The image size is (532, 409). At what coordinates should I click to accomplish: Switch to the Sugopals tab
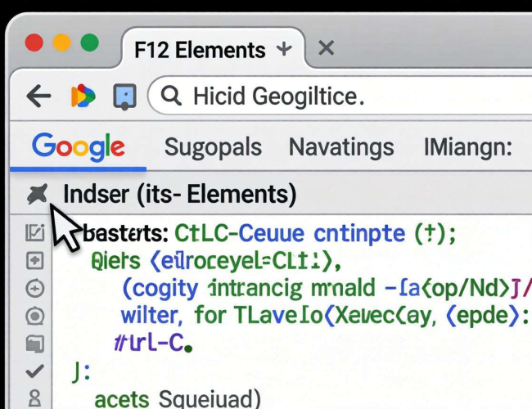tap(213, 147)
